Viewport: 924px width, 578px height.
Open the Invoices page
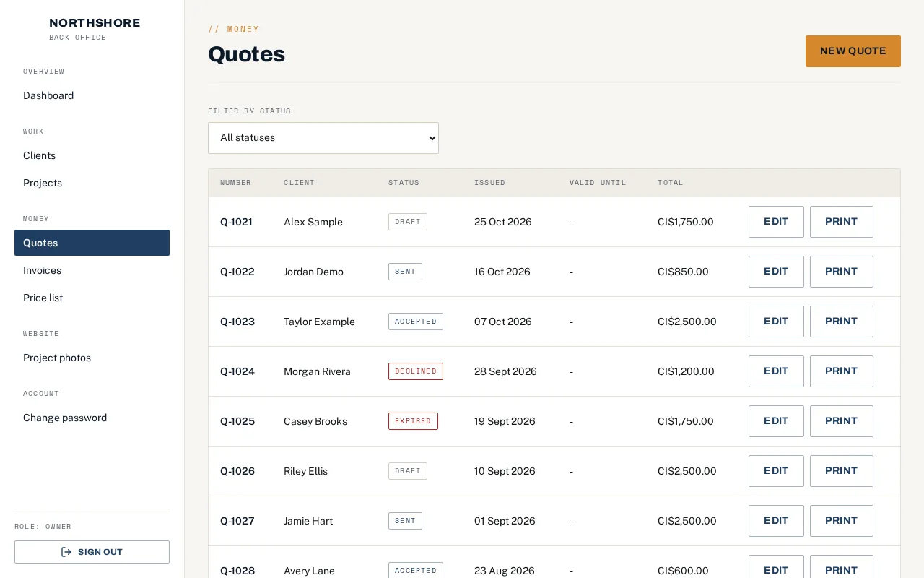tap(92, 270)
